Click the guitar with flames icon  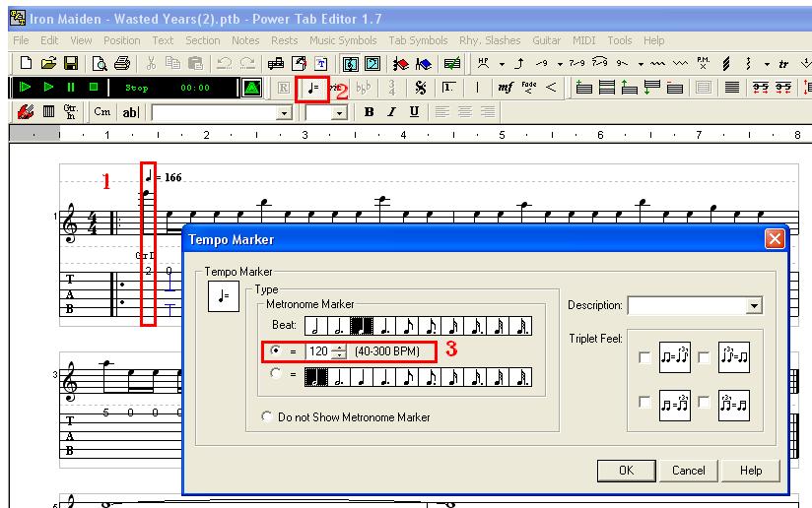[x=26, y=111]
